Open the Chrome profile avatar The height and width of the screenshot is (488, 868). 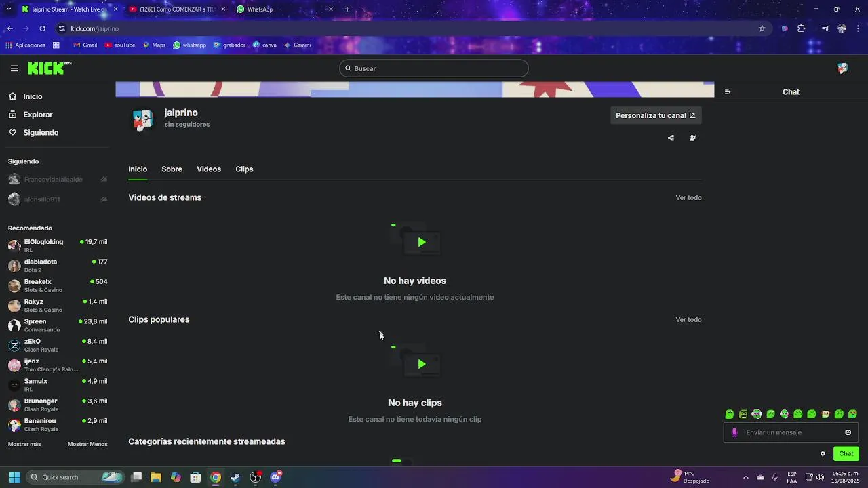842,28
